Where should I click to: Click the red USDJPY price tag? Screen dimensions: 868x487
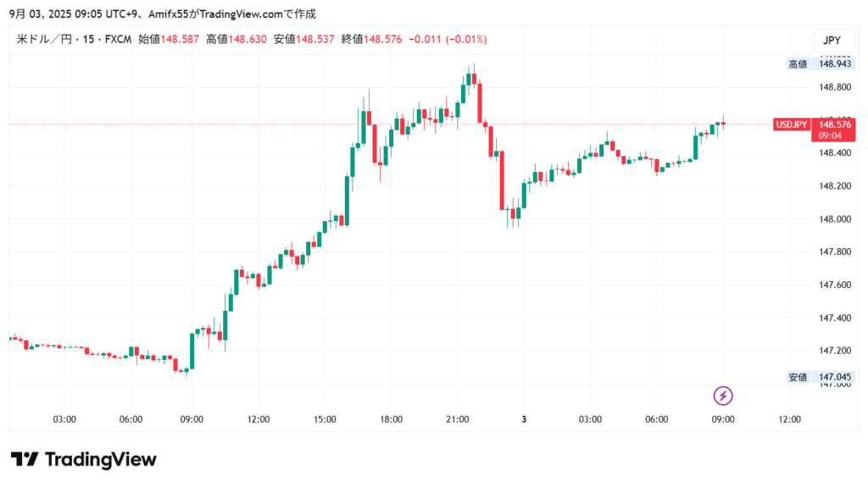pyautogui.click(x=791, y=125)
